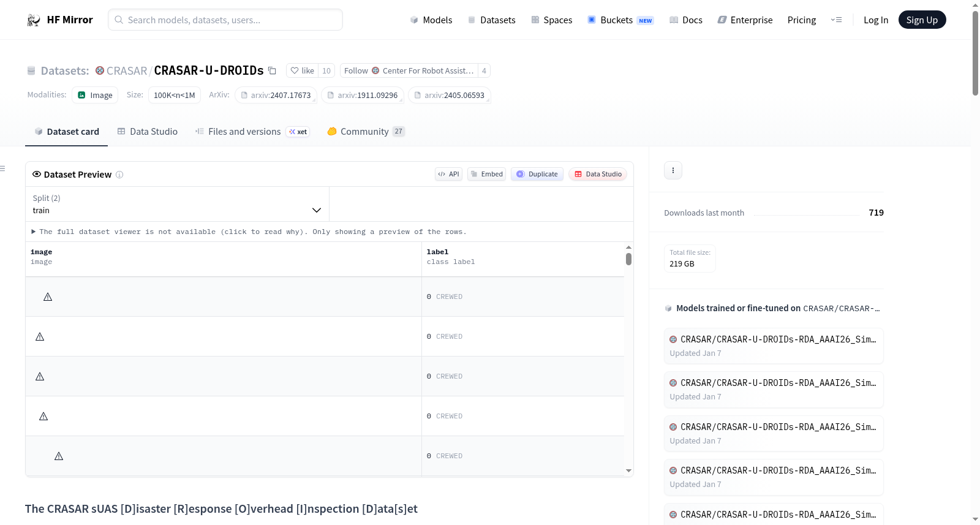Open the API button in Dataset Preview
980x525 pixels.
[448, 174]
